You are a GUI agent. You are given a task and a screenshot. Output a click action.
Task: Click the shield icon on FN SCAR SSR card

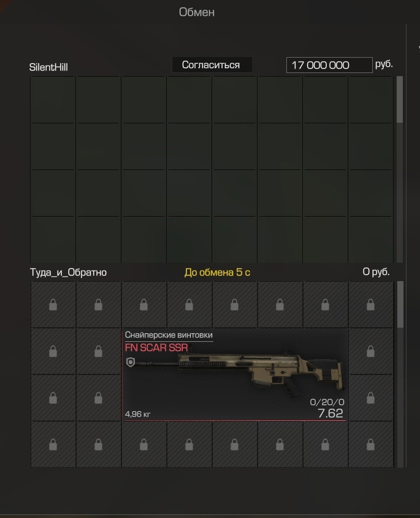131,362
